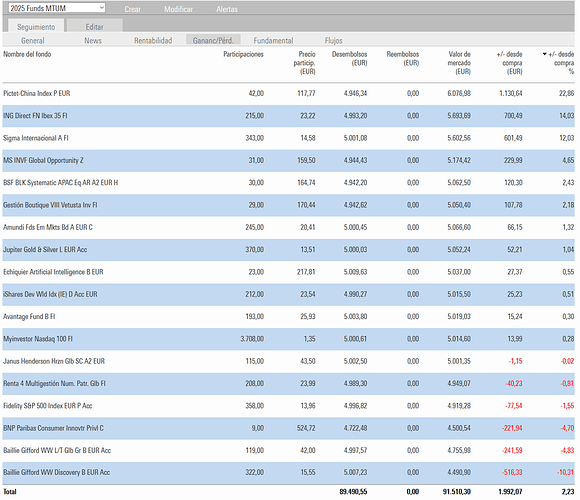580x500 pixels.
Task: Open Myinvestor Nasdaq 100 FI fund
Action: click(x=38, y=339)
